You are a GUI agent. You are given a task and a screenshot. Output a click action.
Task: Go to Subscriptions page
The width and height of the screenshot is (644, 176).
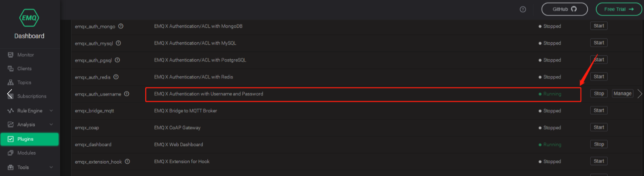32,96
